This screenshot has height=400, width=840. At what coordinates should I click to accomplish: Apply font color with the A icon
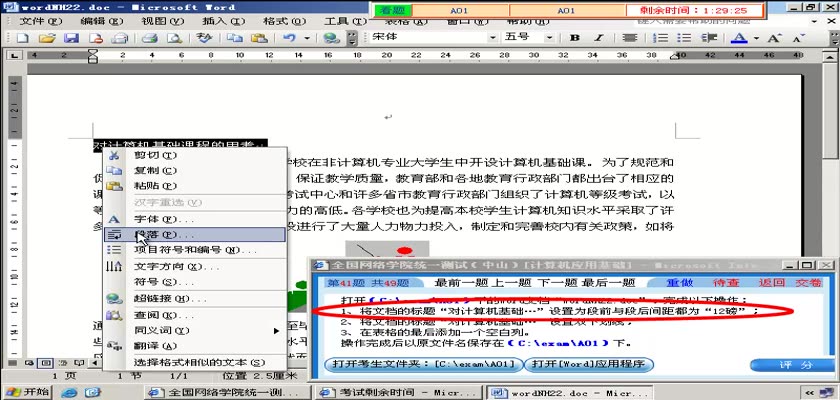pyautogui.click(x=739, y=38)
